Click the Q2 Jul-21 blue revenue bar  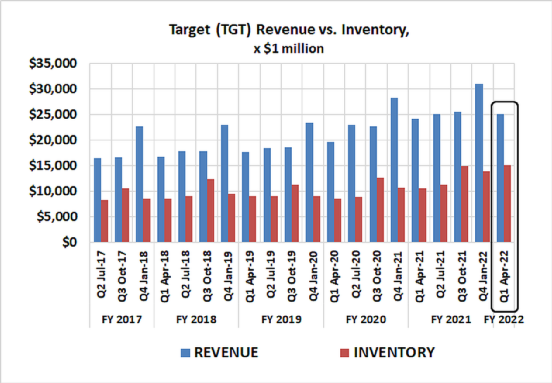tap(437, 178)
